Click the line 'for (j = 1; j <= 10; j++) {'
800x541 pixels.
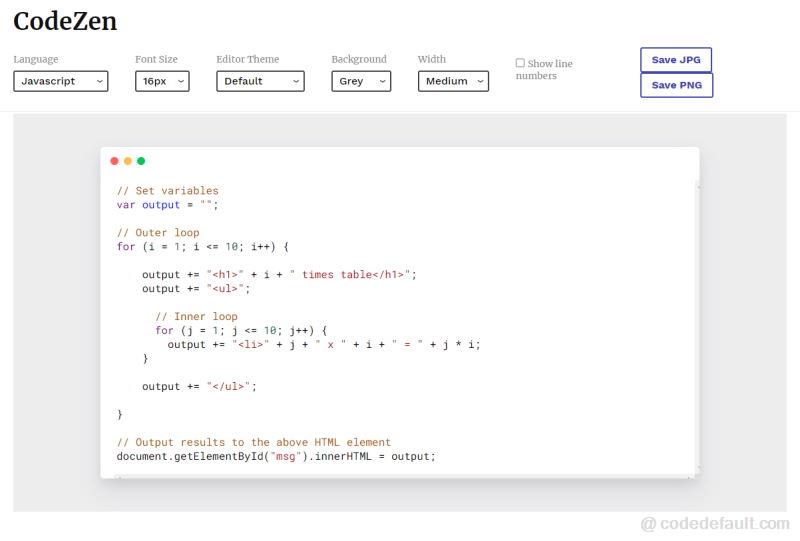coord(241,331)
